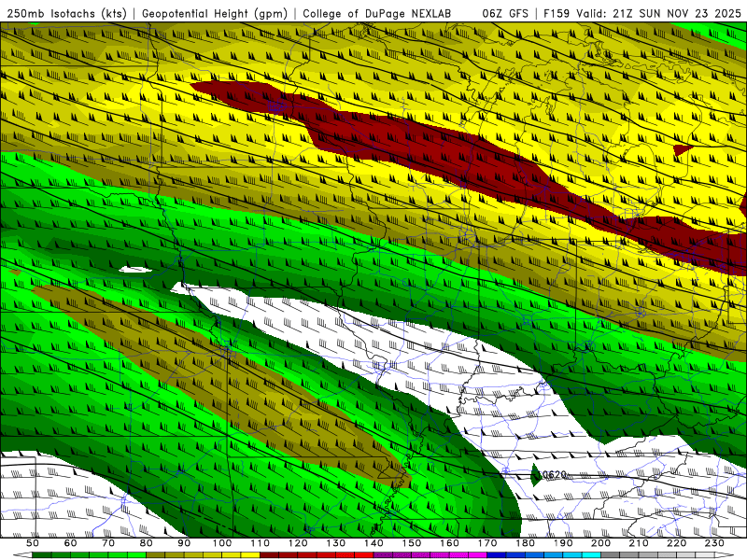Click the 60 value on the color scale
The image size is (747, 560).
pos(71,543)
